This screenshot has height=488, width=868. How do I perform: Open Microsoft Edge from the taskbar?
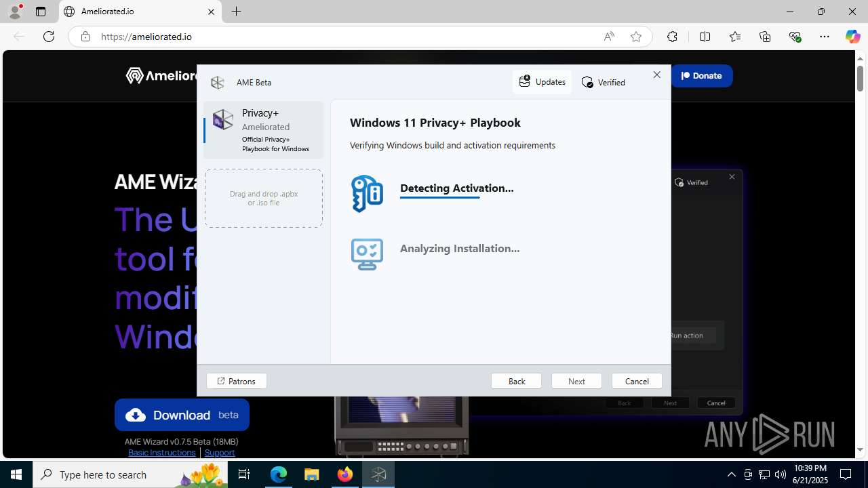279,474
